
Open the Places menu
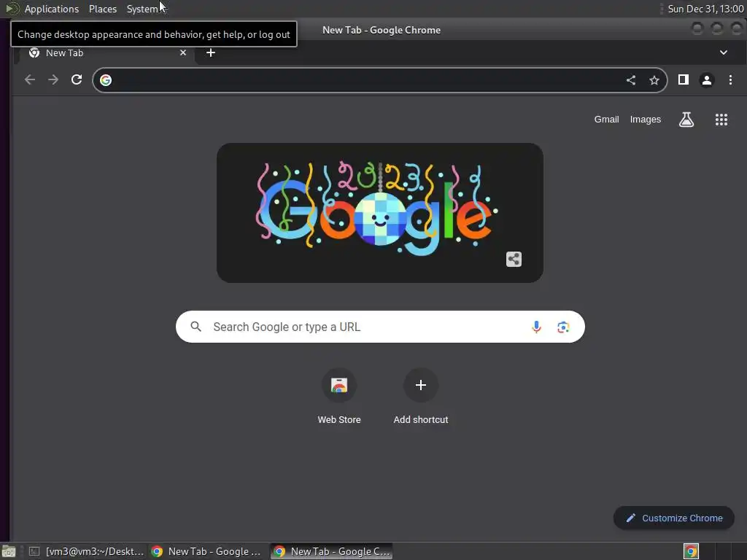coord(103,9)
